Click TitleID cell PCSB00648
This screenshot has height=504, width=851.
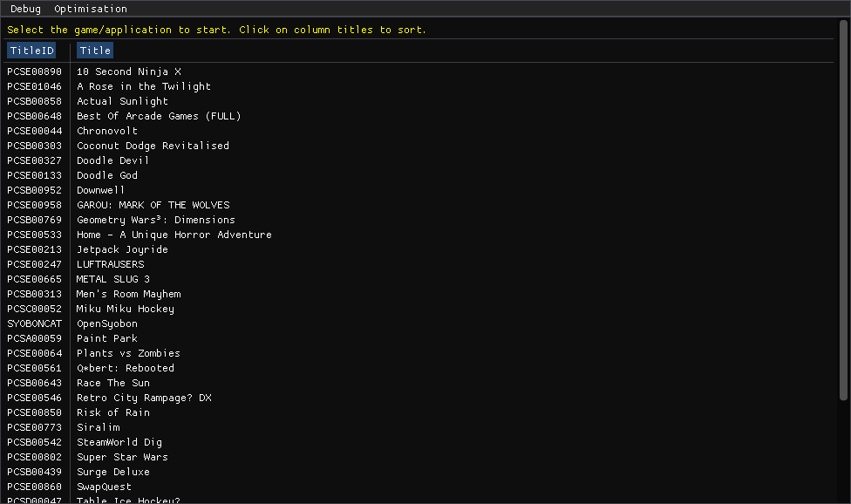[x=35, y=116]
